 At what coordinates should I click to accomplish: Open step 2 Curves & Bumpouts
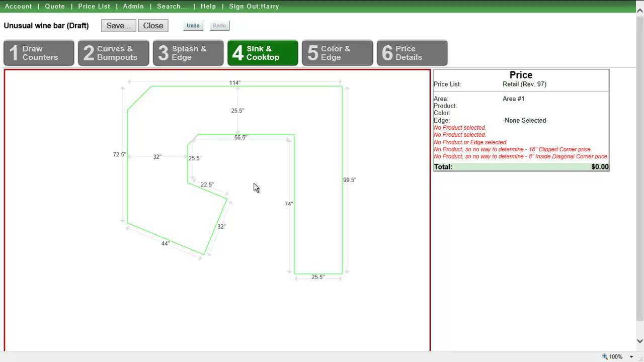[x=114, y=53]
